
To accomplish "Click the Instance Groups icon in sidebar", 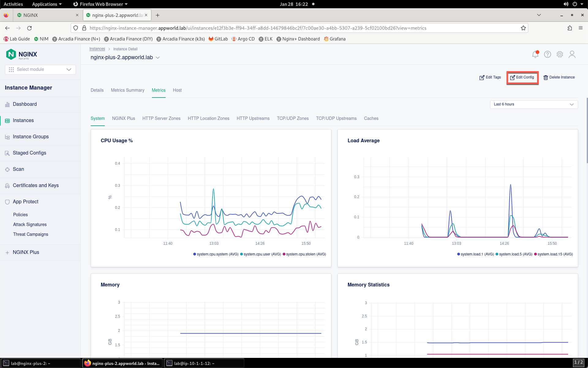I will pos(7,137).
